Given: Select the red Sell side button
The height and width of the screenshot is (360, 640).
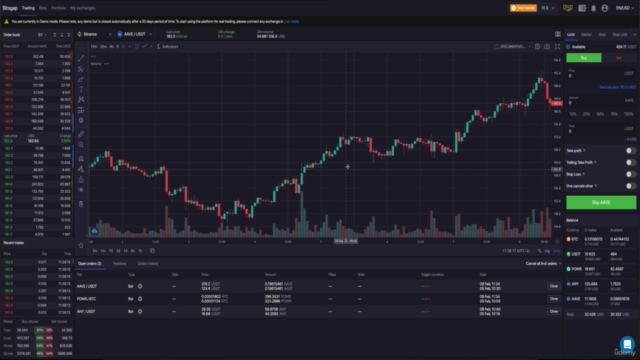Looking at the screenshot, I should click(x=619, y=58).
